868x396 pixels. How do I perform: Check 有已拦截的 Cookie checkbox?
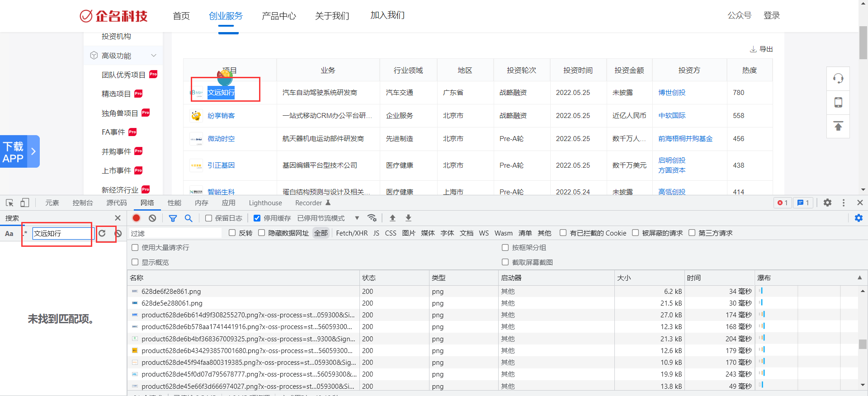[563, 233]
